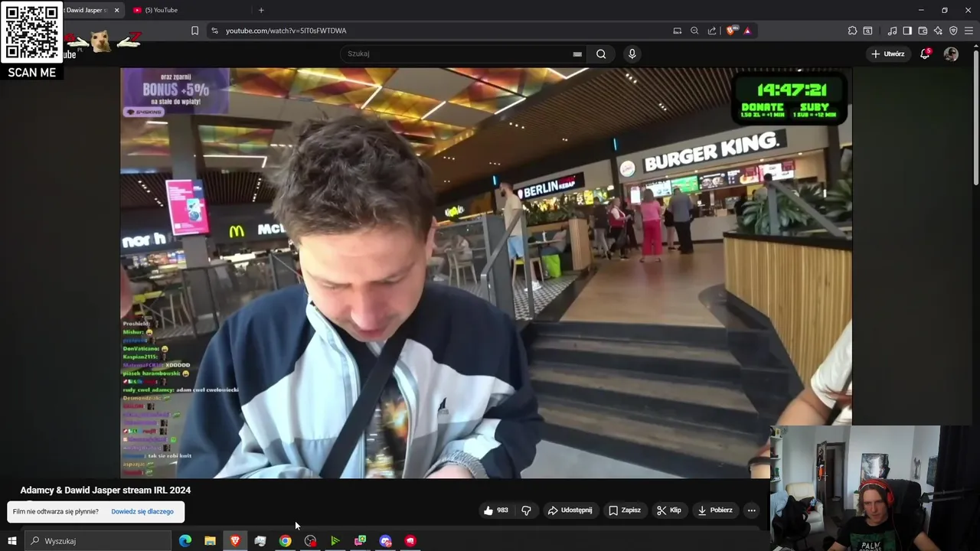This screenshot has width=980, height=551.
Task: Close the Dawid Jasper tab
Action: coord(117,10)
